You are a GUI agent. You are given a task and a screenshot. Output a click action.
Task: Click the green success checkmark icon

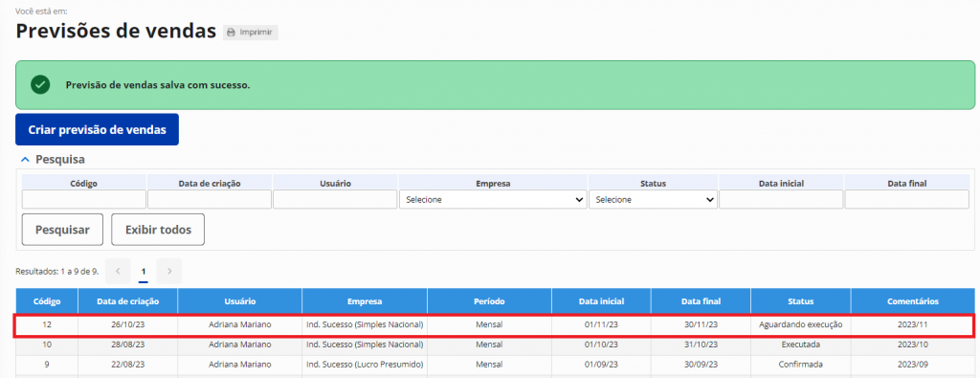pyautogui.click(x=40, y=84)
